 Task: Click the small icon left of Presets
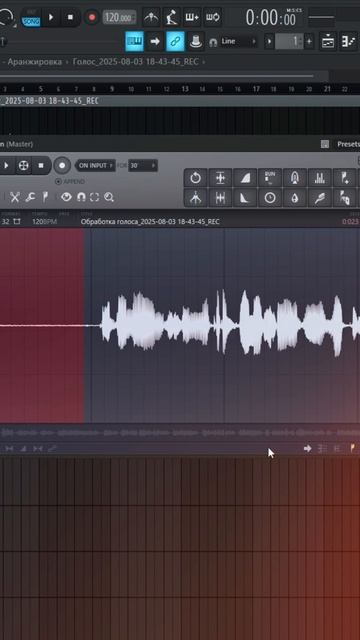coord(325,144)
